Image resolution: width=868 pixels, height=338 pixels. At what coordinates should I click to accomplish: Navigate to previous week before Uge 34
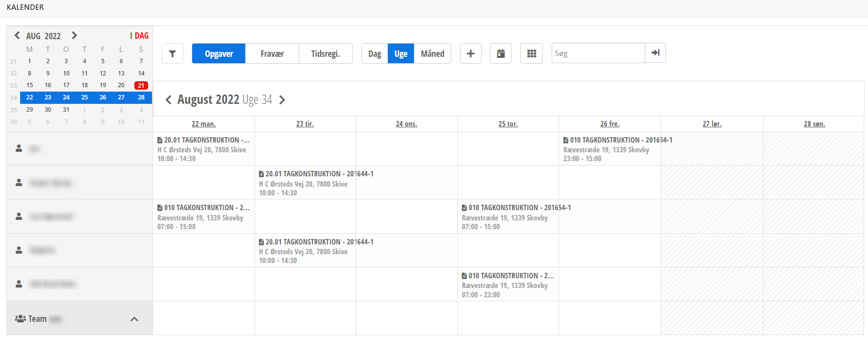168,100
